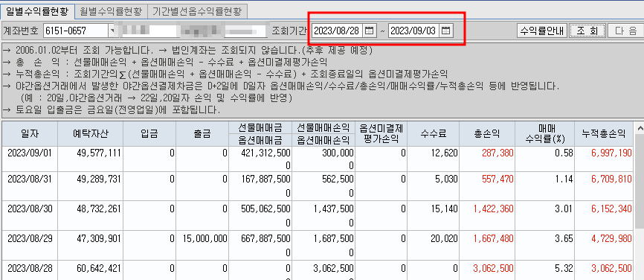Click the table scrollbar up arrow
Image resolution: width=644 pixels, height=280 pixels.
[640, 129]
